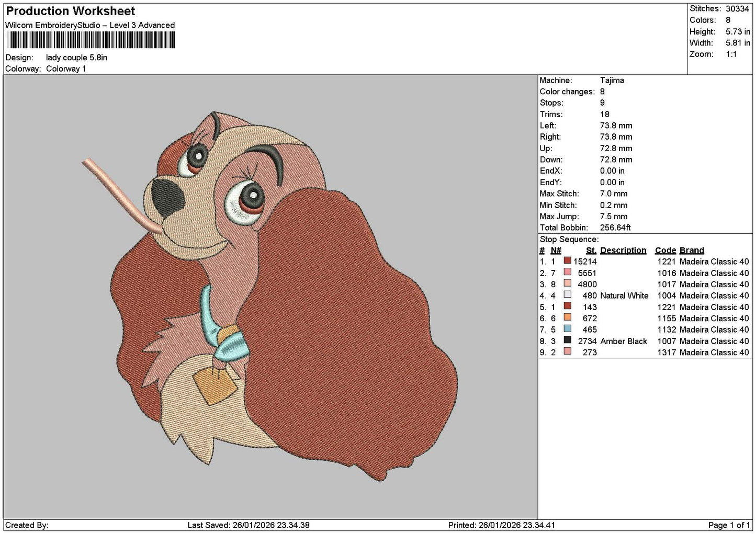
Task: Click the Colors value 8 in header
Action: coord(728,20)
